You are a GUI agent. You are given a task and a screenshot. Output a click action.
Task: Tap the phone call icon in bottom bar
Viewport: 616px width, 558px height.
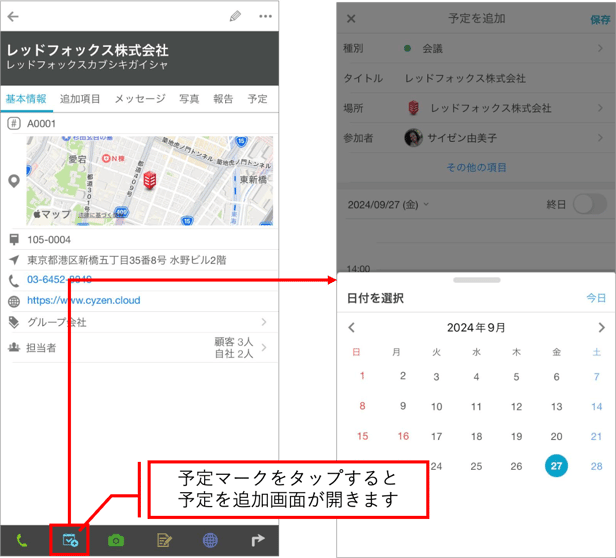(x=22, y=541)
